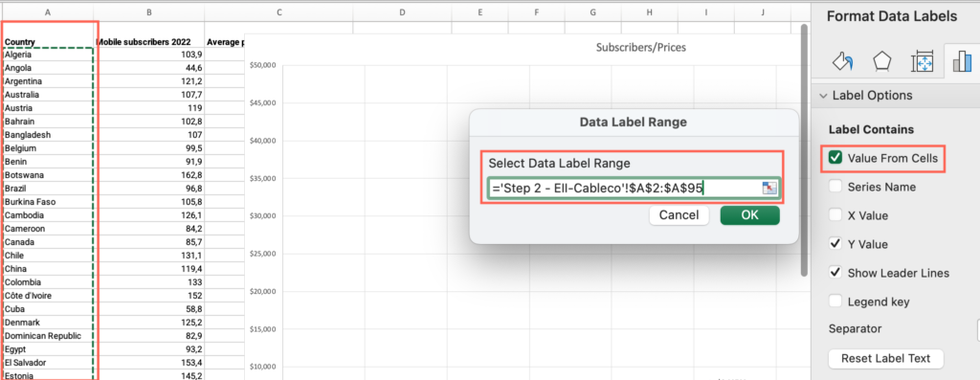The width and height of the screenshot is (980, 380).
Task: Select the Burkina Faso cell
Action: [x=48, y=202]
